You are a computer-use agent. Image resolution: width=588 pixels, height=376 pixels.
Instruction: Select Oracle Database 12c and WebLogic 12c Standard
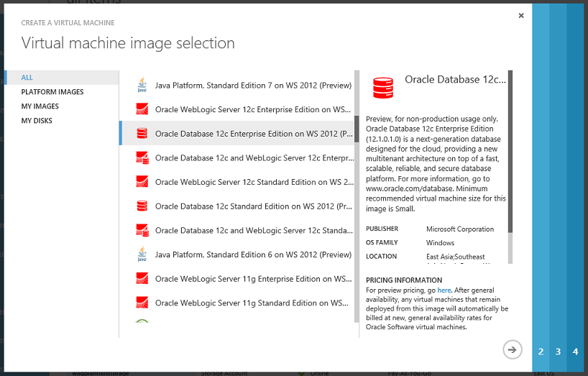point(236,230)
